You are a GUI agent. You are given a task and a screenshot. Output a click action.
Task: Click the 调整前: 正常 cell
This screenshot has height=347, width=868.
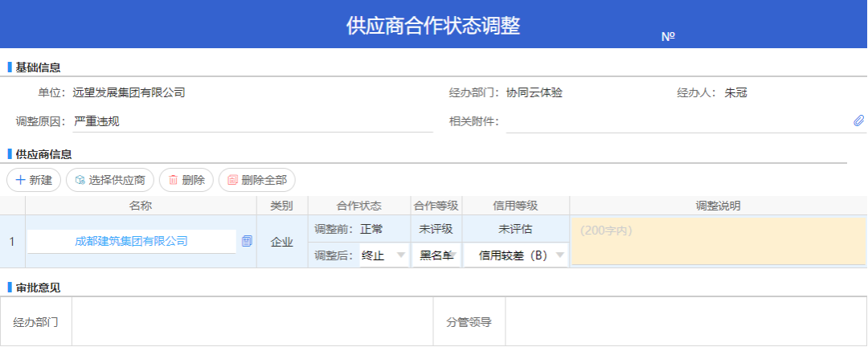[x=359, y=229]
